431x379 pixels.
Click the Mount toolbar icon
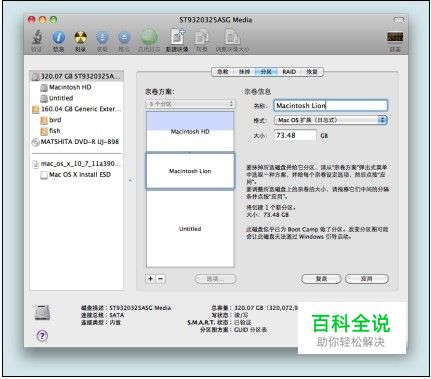pyautogui.click(x=102, y=37)
